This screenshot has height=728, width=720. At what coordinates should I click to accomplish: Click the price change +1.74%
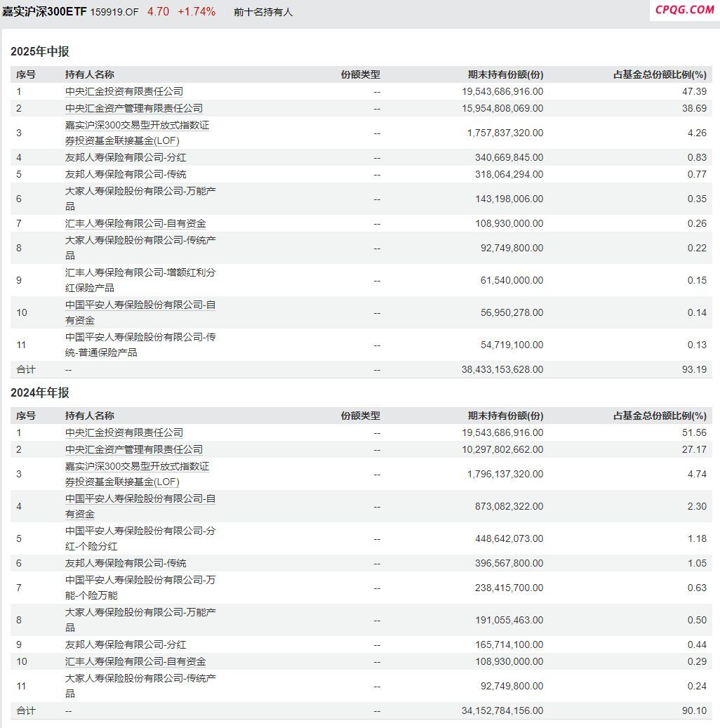click(x=196, y=12)
